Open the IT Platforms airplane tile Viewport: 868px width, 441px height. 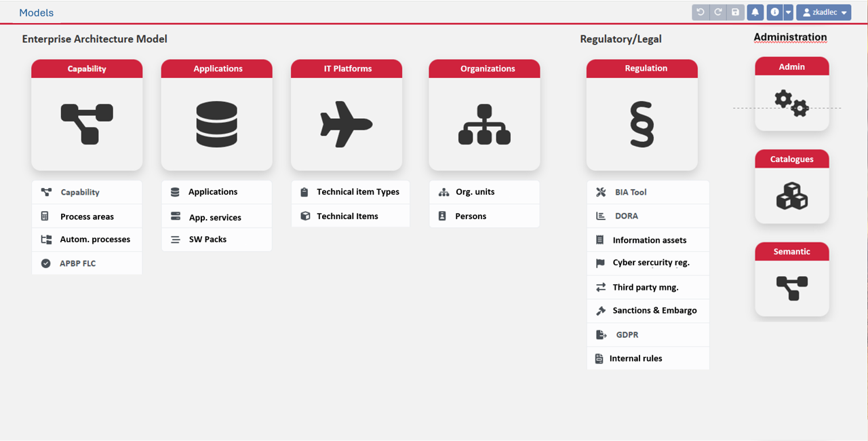[346, 124]
